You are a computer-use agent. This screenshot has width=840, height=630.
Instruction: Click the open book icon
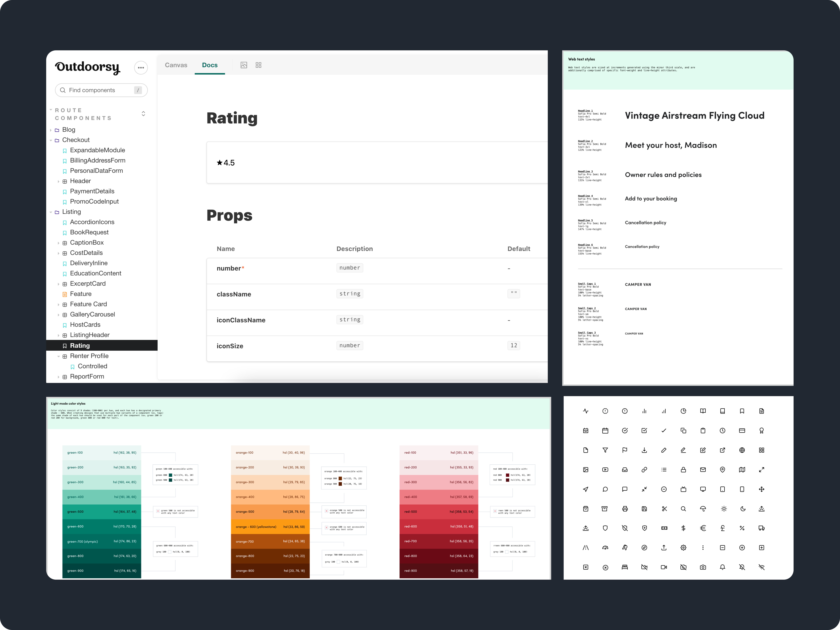(x=703, y=411)
